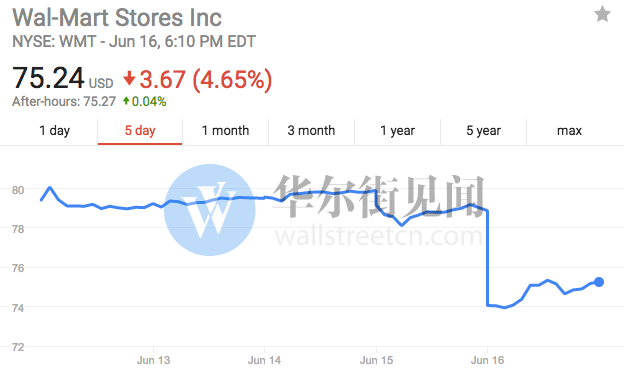Viewport: 624px width, 382px height.
Task: Switch to the 1 day tab
Action: 55,131
